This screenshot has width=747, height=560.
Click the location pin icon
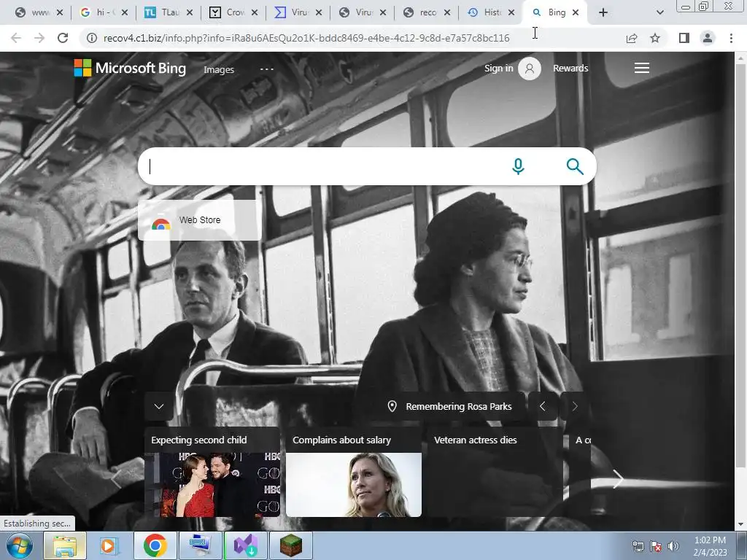click(x=392, y=406)
